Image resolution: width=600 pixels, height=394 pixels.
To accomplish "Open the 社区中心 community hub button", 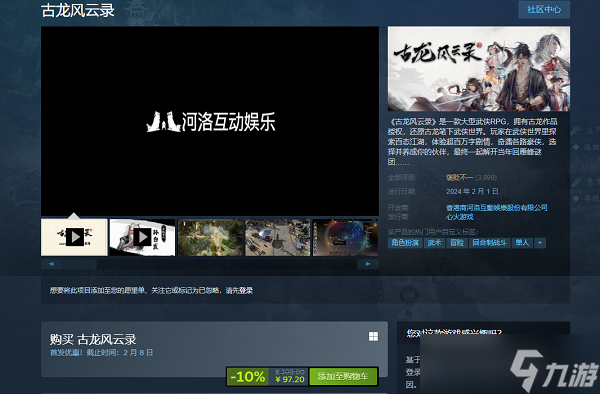I will tap(544, 10).
